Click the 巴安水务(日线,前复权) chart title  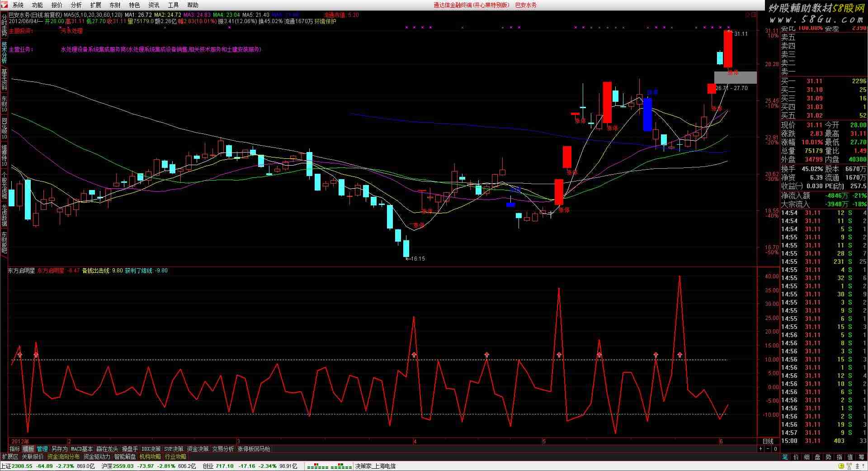tap(35, 15)
